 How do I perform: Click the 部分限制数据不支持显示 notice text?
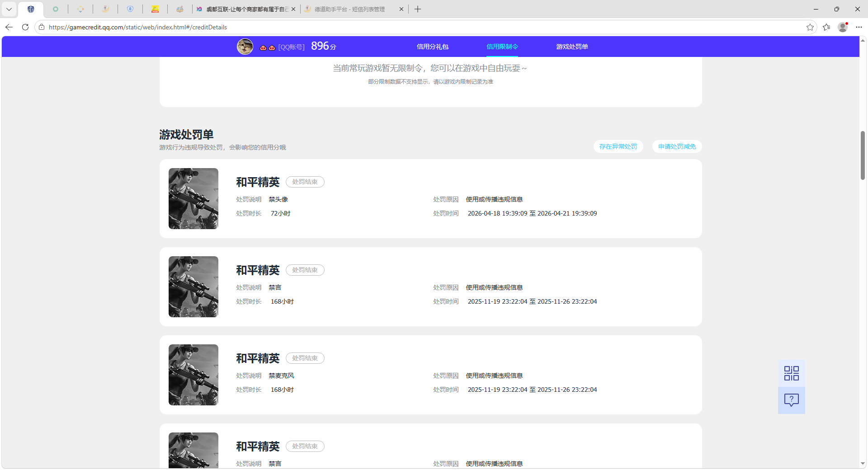[x=430, y=82]
